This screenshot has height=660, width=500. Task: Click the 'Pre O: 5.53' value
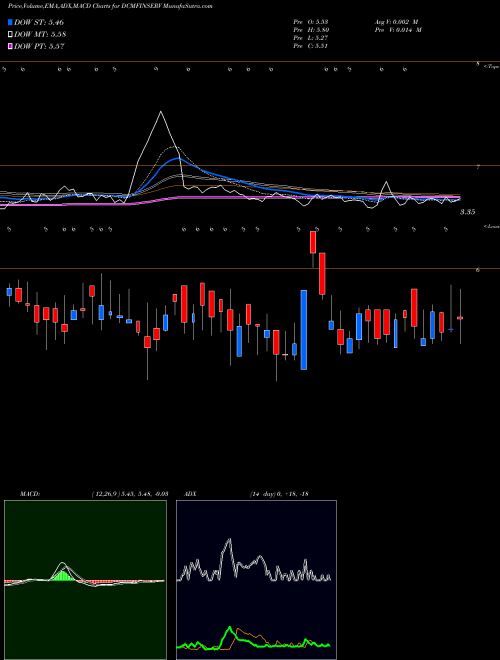311,22
